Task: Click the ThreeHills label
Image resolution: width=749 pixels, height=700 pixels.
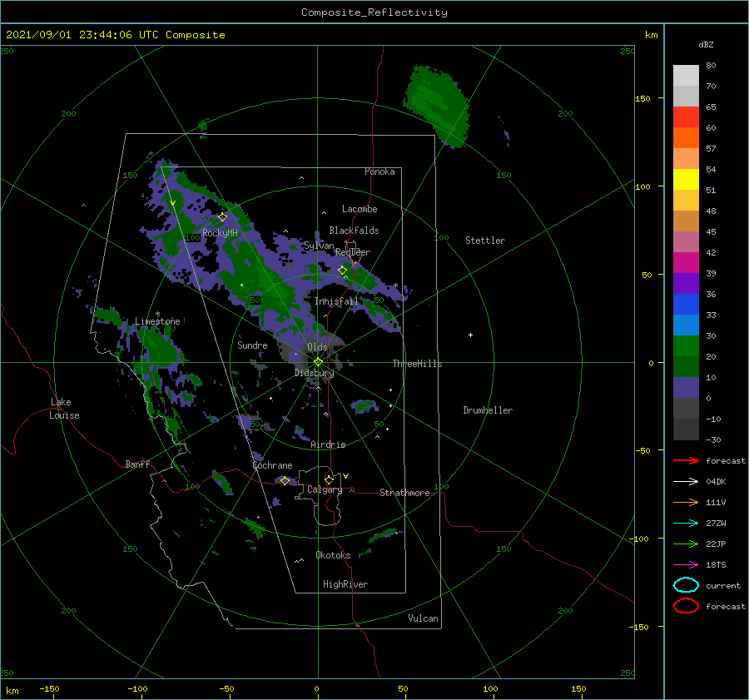Action: point(417,364)
